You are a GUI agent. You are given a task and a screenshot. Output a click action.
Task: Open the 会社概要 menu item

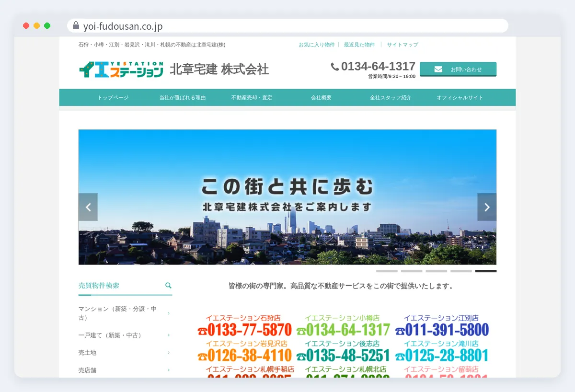[321, 97]
